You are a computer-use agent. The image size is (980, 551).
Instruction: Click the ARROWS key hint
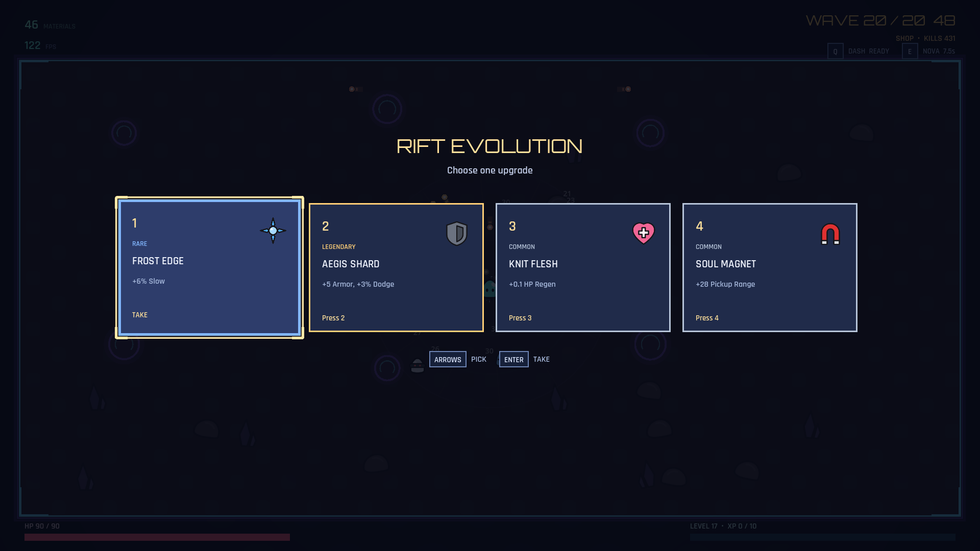(x=448, y=359)
